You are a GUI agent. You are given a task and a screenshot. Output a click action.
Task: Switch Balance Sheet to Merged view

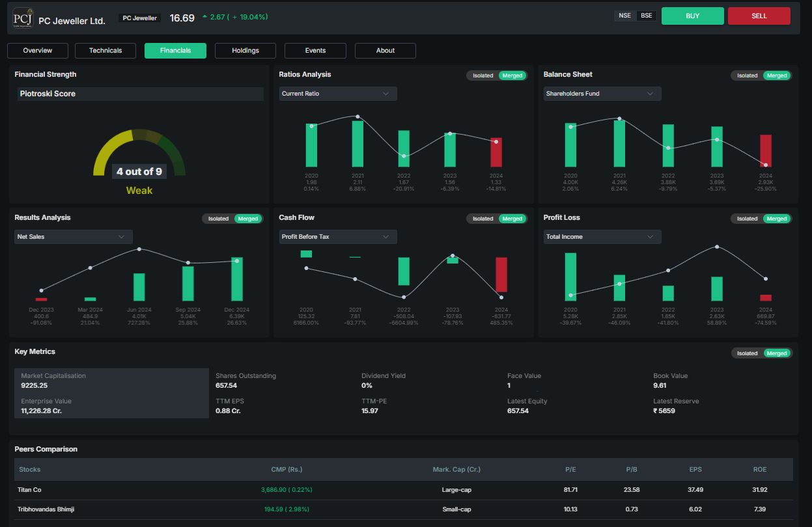pos(777,75)
